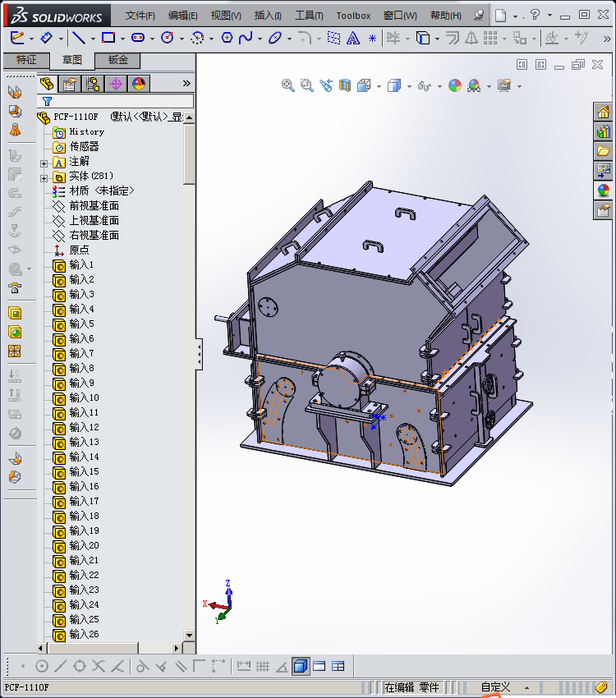This screenshot has width=616, height=698.
Task: Click the Forming Tool icon in sidebar
Action: point(15,287)
